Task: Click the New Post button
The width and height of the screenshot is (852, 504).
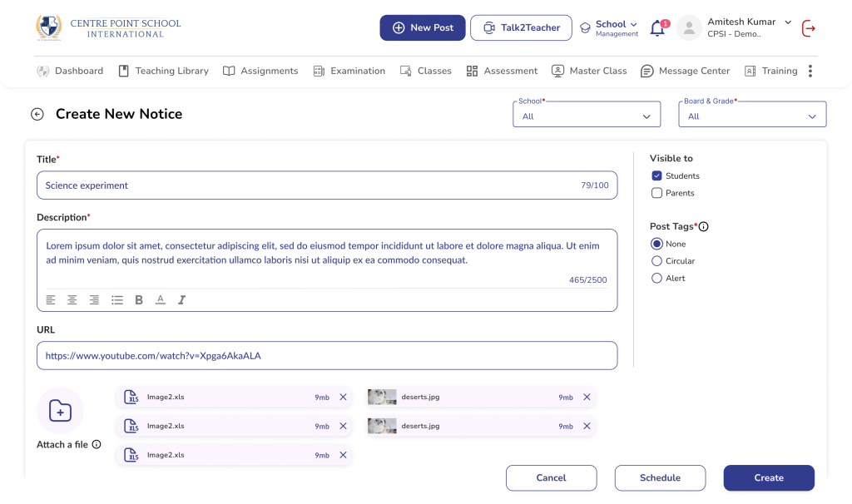Action: pyautogui.click(x=423, y=27)
